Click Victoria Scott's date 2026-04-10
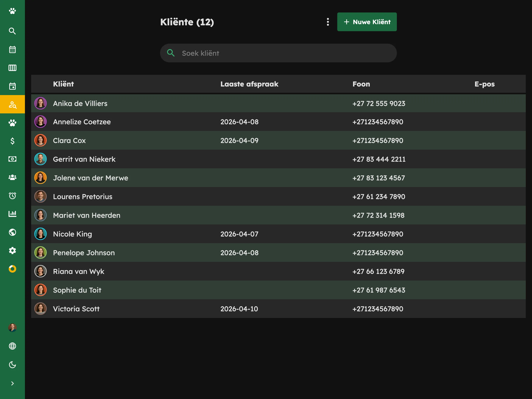This screenshot has width=532, height=399. (x=239, y=309)
